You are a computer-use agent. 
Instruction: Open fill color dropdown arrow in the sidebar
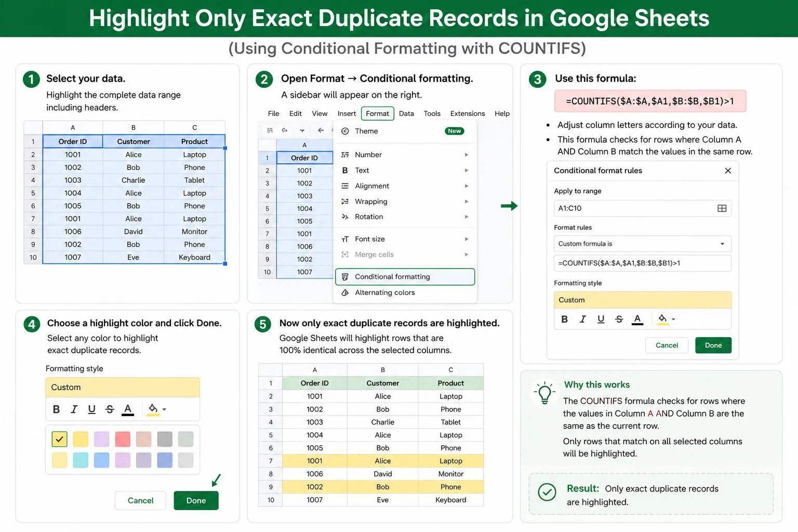point(674,320)
